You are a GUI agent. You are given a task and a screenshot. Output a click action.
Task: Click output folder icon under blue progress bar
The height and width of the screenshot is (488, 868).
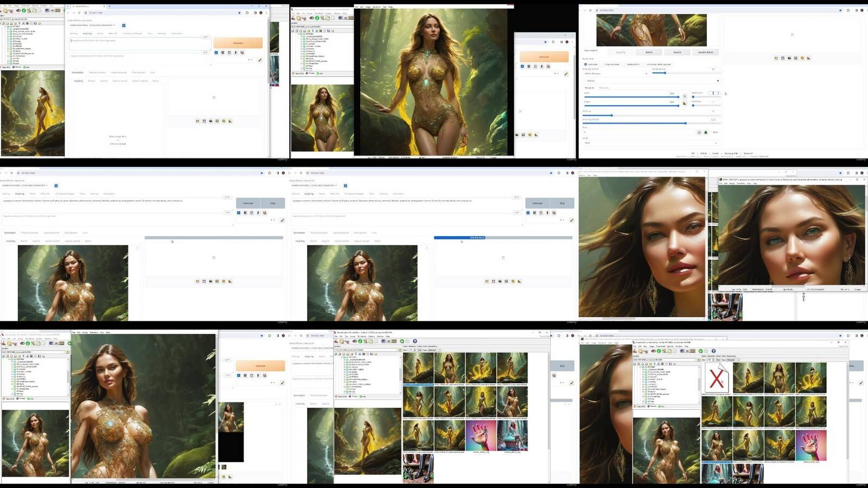[487, 281]
